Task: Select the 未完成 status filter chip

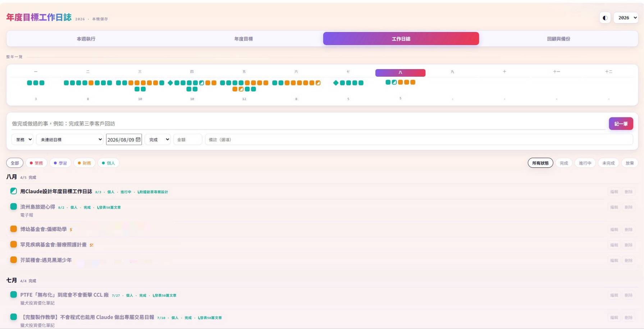Action: tap(608, 163)
